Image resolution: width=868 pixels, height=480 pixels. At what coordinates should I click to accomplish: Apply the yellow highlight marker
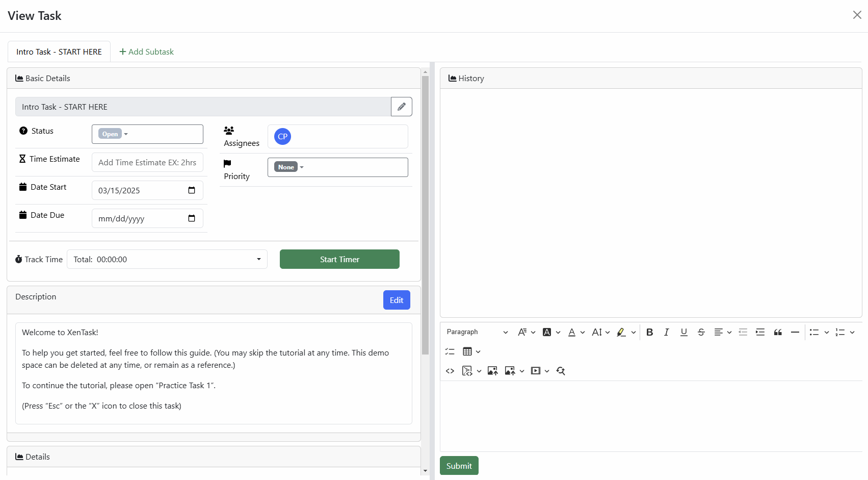tap(621, 332)
